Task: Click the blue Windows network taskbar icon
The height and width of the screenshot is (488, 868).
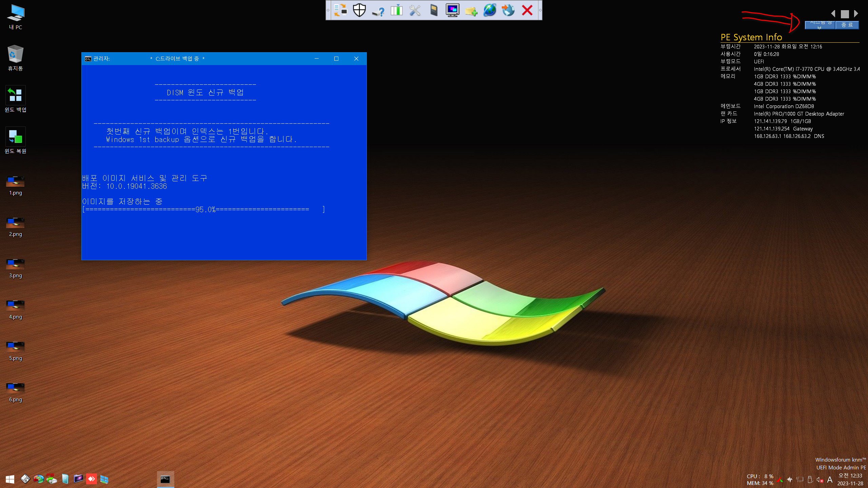Action: pos(104,479)
